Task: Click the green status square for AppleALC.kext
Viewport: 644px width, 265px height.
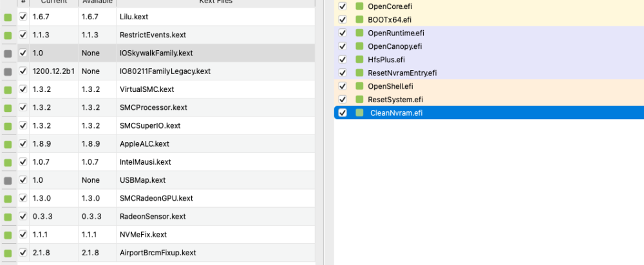Action: click(x=8, y=144)
